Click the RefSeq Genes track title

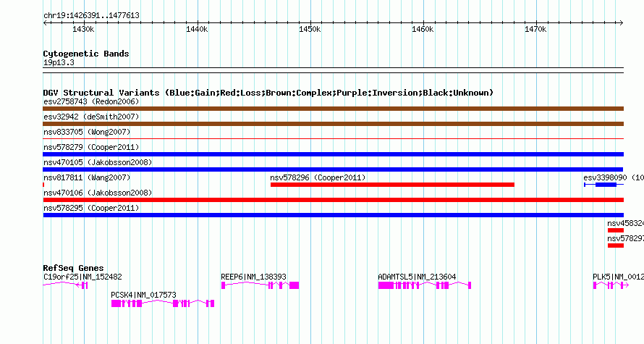click(x=73, y=268)
